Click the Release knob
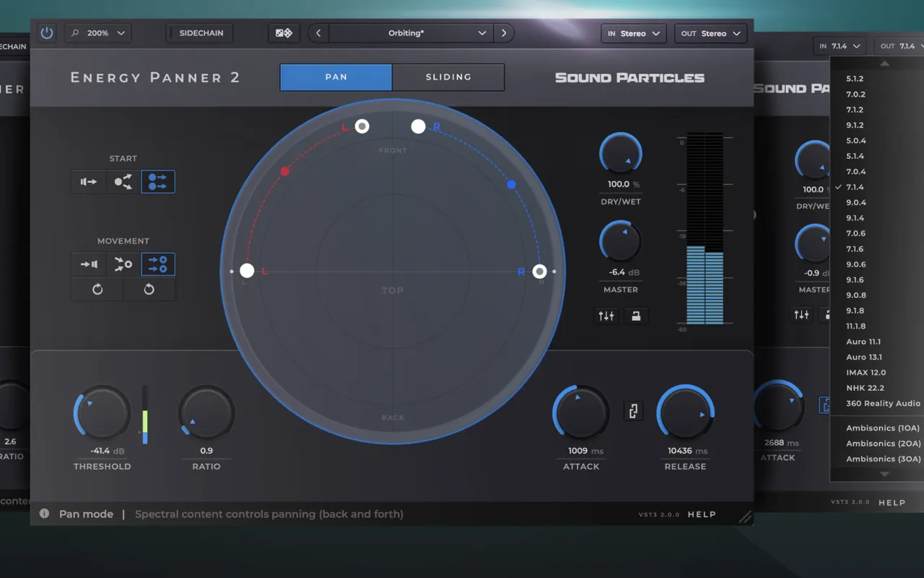The image size is (924, 578). (685, 413)
